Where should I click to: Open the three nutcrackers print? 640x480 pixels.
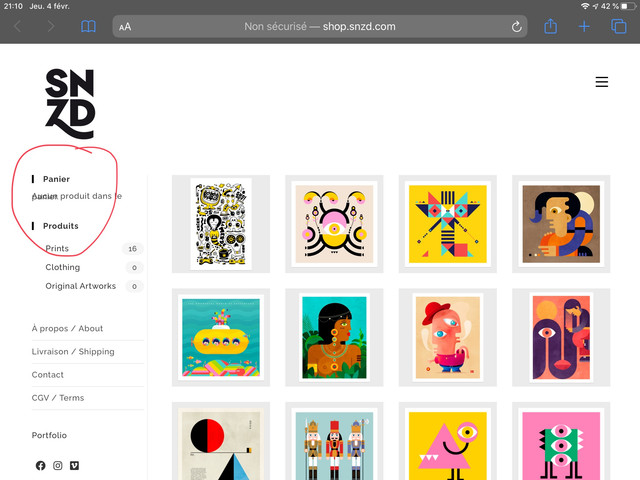click(334, 441)
